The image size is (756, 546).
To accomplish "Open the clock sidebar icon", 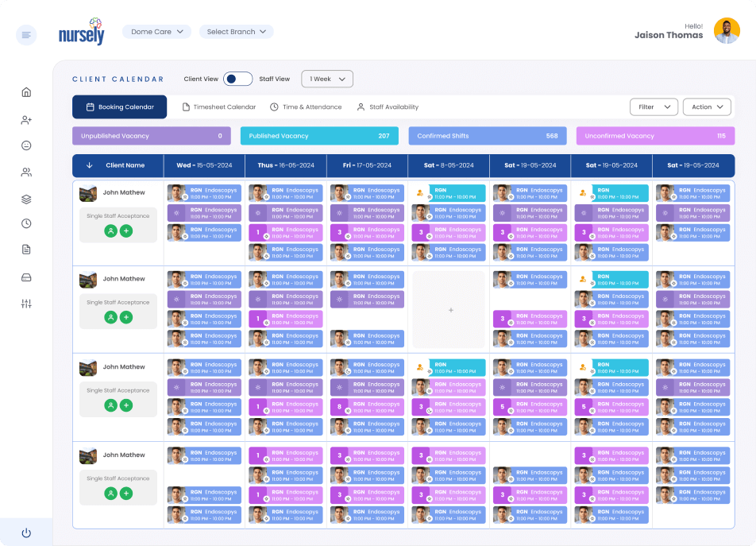I will coord(26,223).
